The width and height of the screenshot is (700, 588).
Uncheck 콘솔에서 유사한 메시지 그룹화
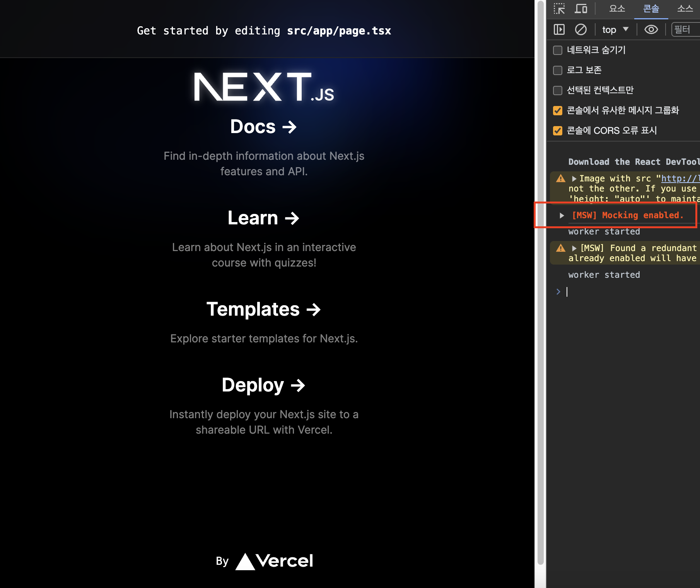558,111
